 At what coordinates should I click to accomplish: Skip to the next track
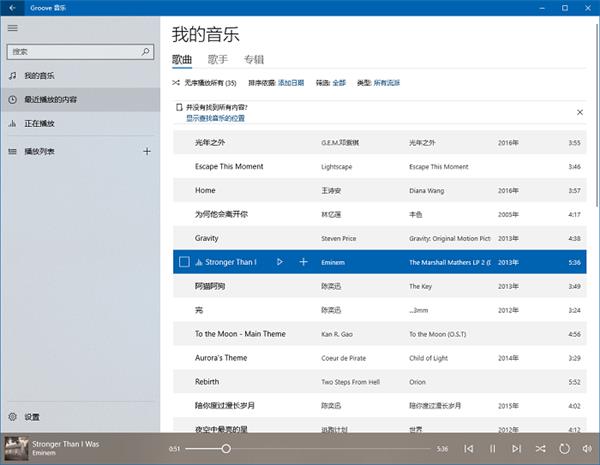coord(516,449)
